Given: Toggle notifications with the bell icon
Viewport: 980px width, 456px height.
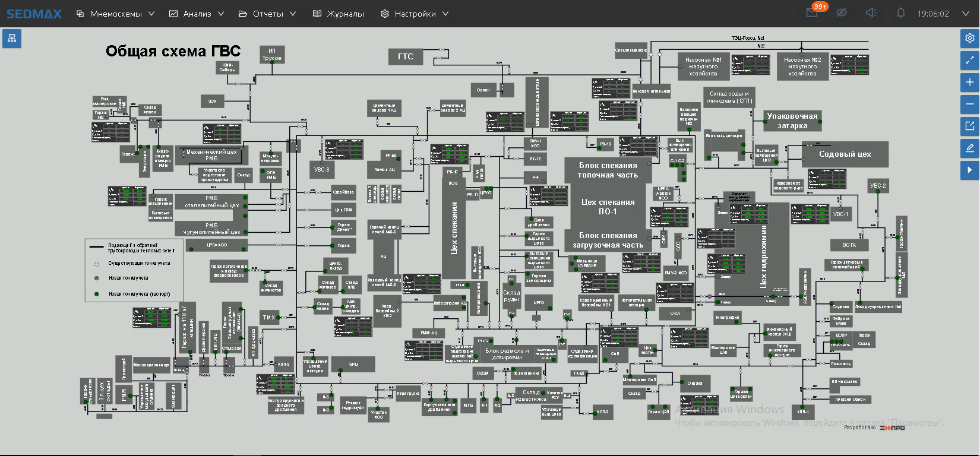Looking at the screenshot, I should click(x=901, y=13).
